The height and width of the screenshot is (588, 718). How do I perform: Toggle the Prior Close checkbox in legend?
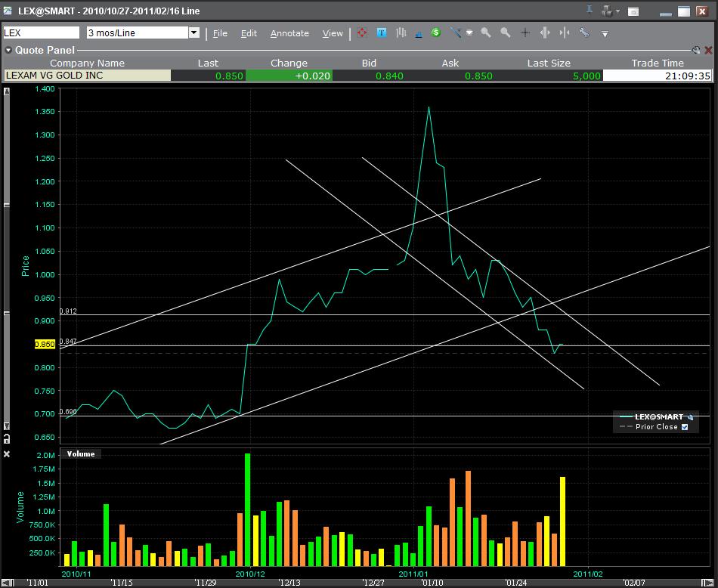[685, 427]
